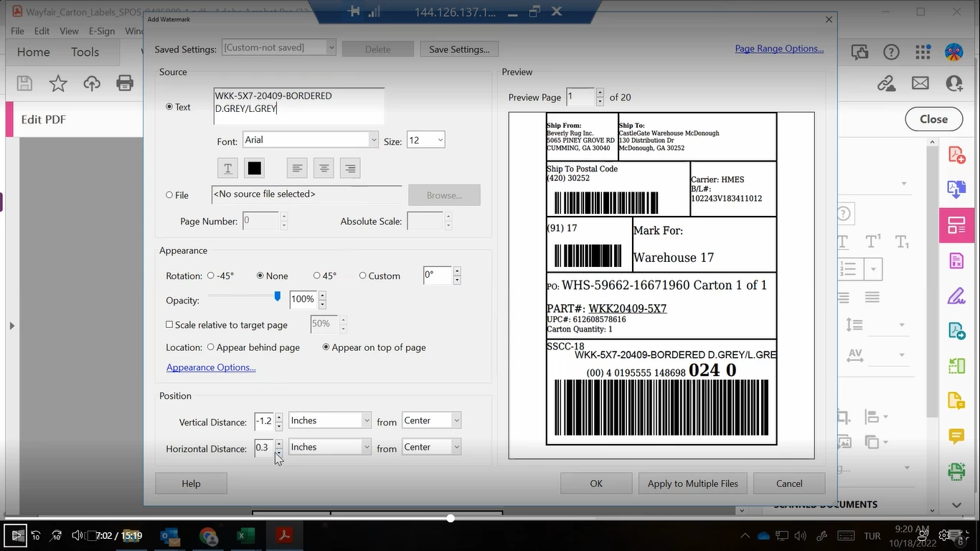Click the Share link icon
980x551 pixels.
pyautogui.click(x=887, y=83)
